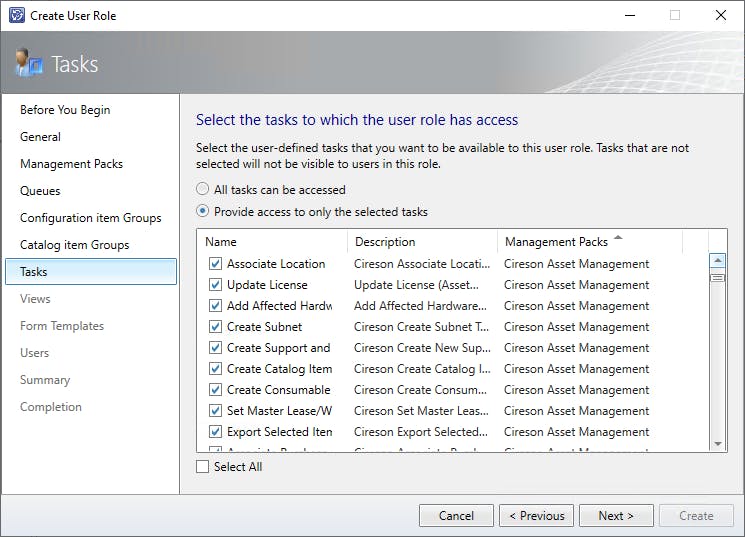Screen dimensions: 745x537
Task: Click the Create User Role title bar icon
Action: [15, 15]
